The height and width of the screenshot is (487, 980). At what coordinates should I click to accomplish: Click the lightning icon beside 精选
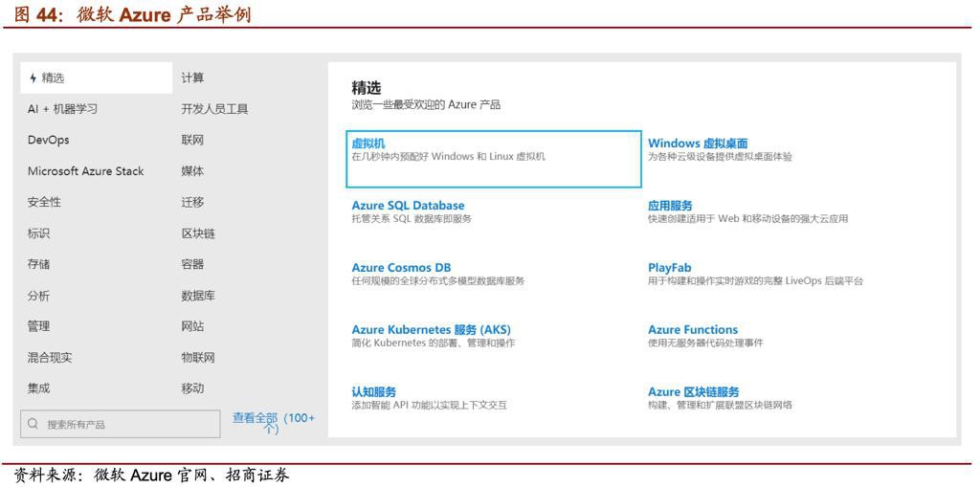[33, 78]
